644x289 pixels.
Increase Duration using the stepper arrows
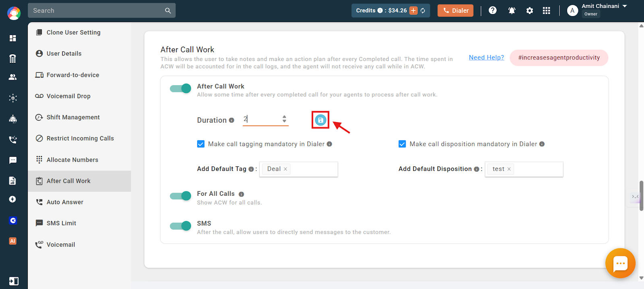[284, 117]
